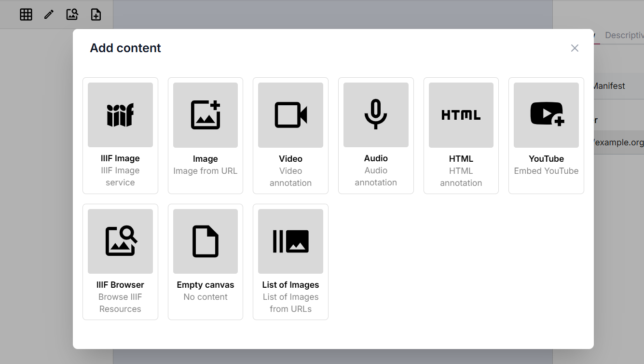Select the pencil edit tool
644x364 pixels.
click(x=49, y=14)
